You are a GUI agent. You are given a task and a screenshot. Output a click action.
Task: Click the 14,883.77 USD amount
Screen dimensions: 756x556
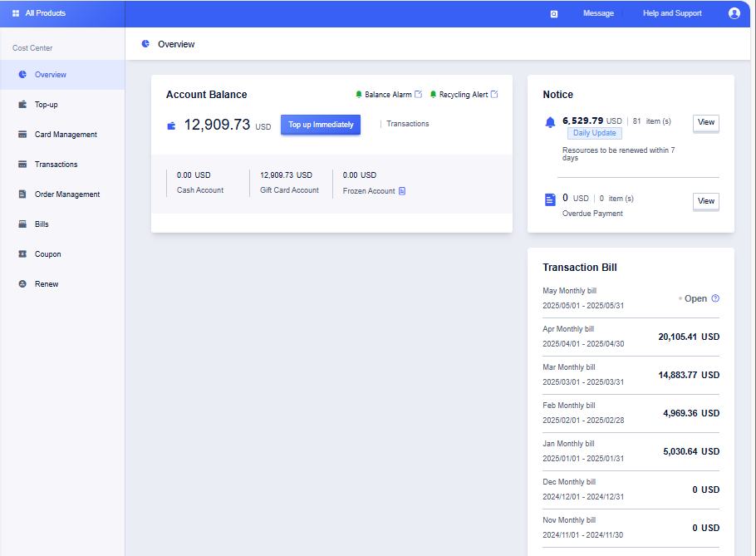[689, 375]
